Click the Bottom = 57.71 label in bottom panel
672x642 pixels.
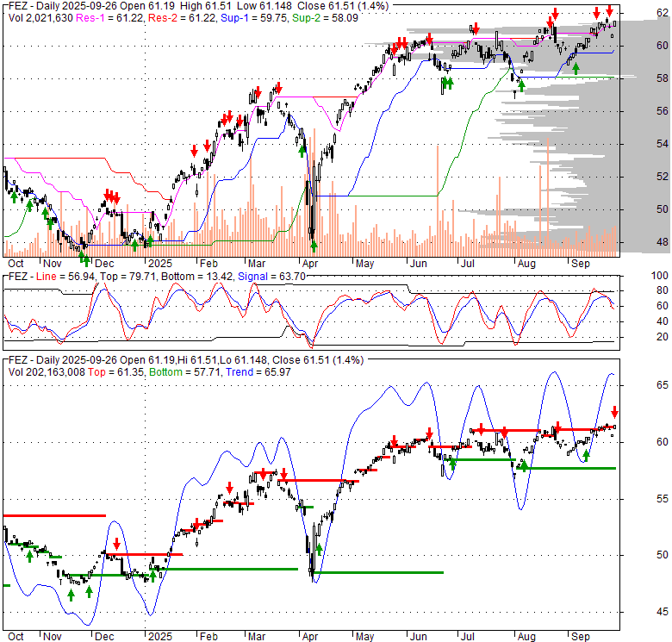pos(185,372)
